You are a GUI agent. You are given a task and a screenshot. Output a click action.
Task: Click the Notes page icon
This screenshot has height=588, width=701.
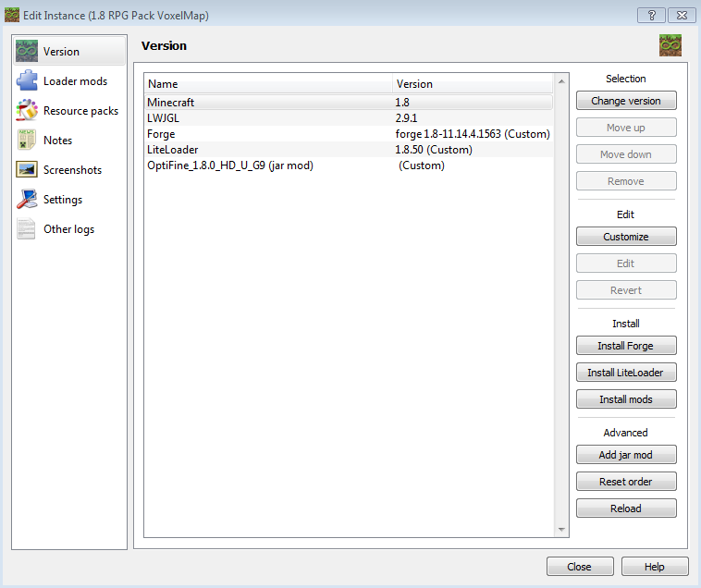[27, 141]
